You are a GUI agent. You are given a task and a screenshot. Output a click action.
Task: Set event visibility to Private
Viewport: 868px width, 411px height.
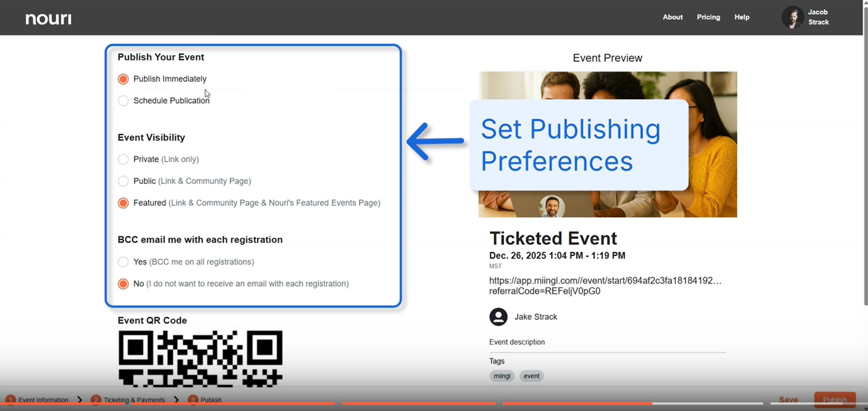tap(123, 159)
